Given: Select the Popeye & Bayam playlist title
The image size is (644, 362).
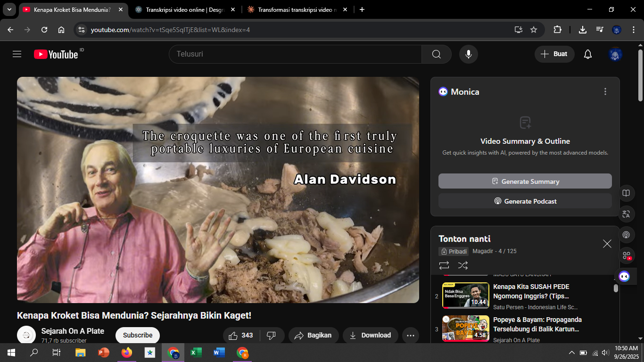Looking at the screenshot, I should (537, 324).
